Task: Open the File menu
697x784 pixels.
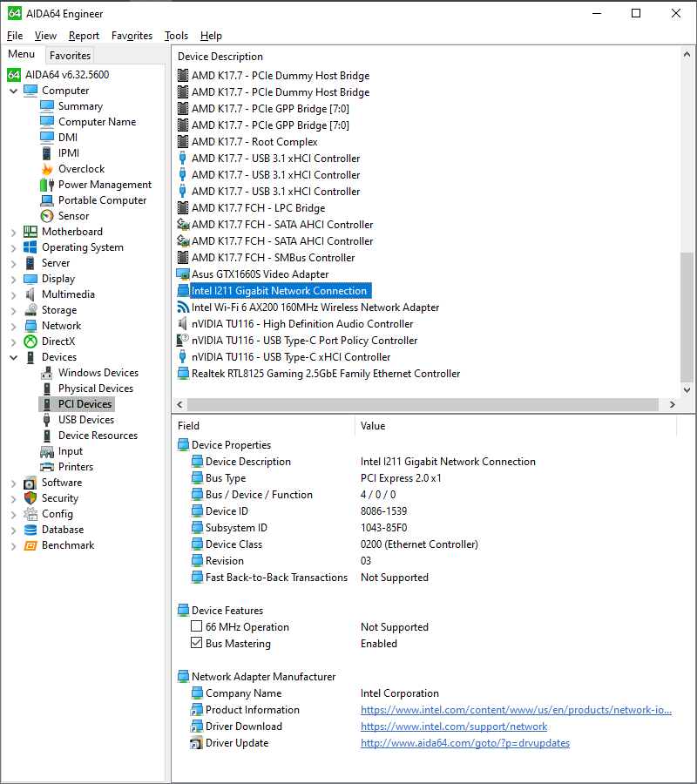Action: pyautogui.click(x=15, y=36)
